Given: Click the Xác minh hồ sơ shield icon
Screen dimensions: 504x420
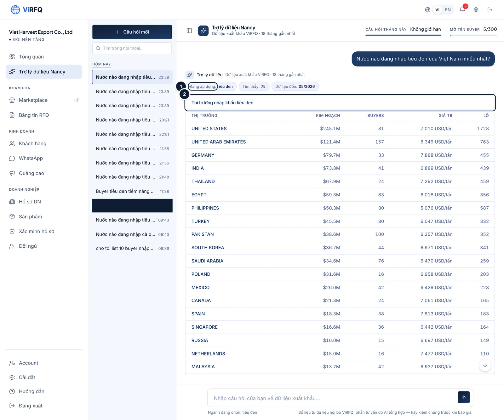Looking at the screenshot, I should pos(12,231).
